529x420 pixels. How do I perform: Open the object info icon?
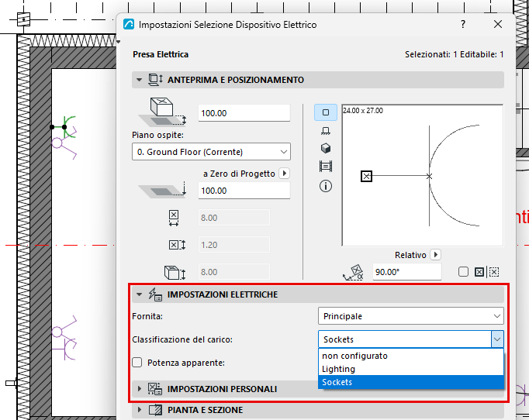(326, 186)
